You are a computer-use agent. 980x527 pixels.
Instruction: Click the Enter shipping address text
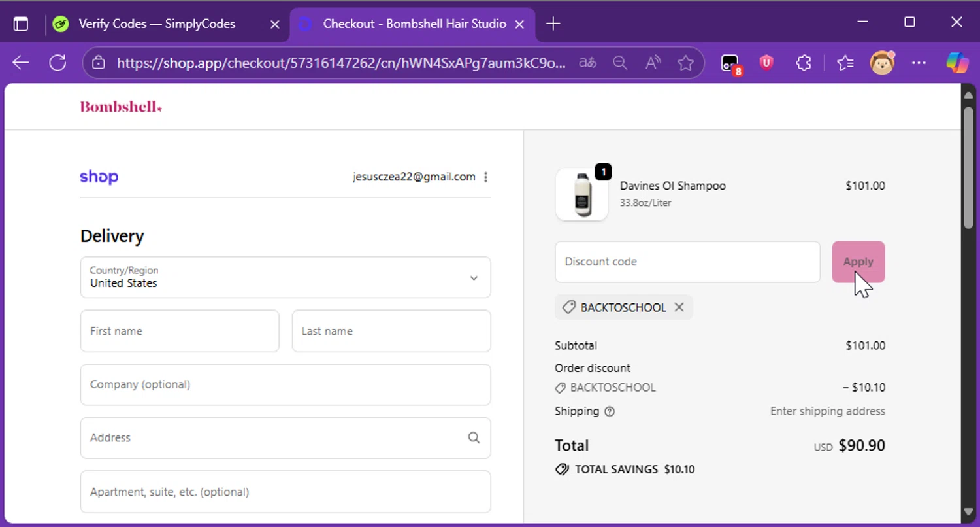pyautogui.click(x=828, y=411)
